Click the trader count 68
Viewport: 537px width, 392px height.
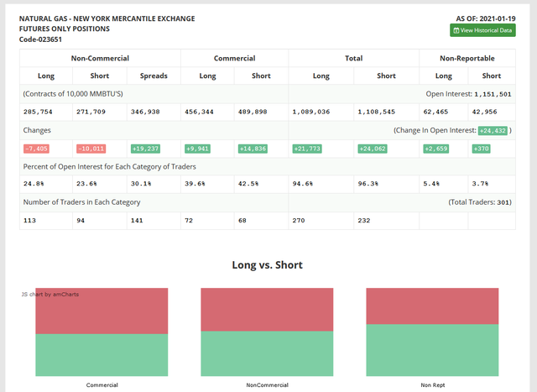(x=242, y=220)
